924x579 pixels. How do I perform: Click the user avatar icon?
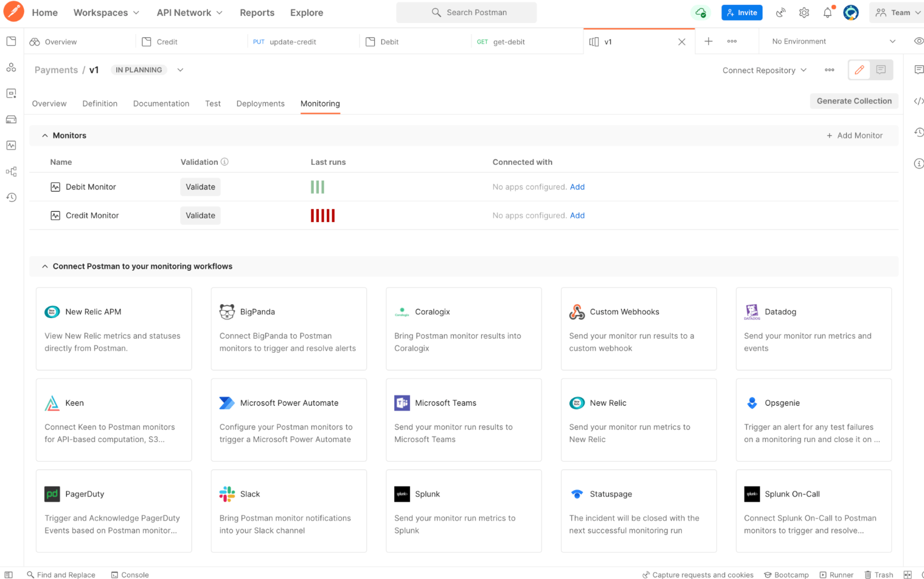click(x=851, y=12)
